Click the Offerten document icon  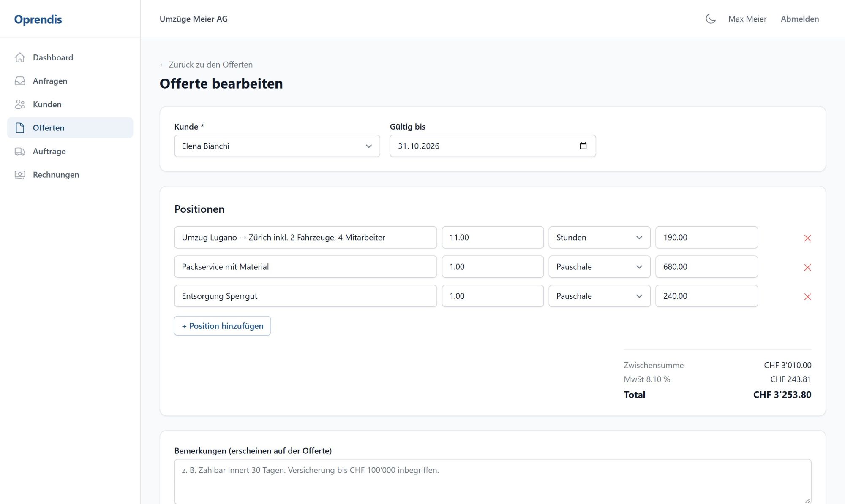pos(20,128)
